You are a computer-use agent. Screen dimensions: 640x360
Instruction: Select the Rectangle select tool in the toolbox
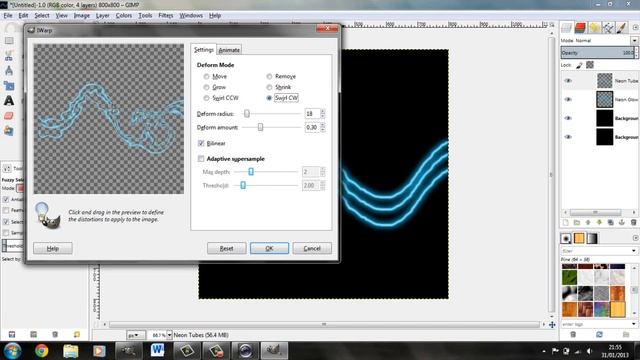9,41
